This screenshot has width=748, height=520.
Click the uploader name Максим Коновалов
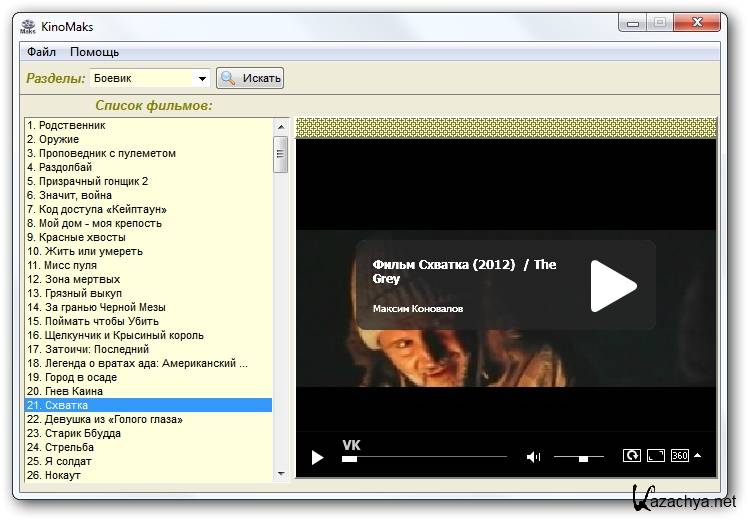(417, 308)
